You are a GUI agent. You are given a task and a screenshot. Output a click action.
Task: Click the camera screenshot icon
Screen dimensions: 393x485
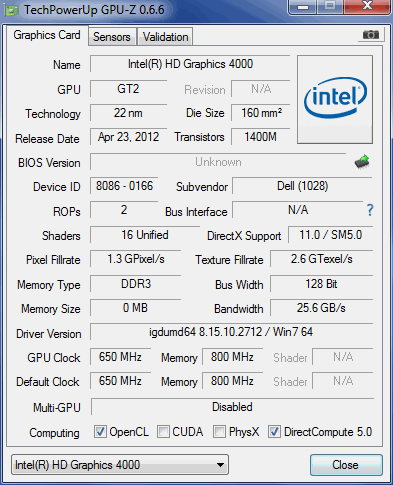pos(371,34)
